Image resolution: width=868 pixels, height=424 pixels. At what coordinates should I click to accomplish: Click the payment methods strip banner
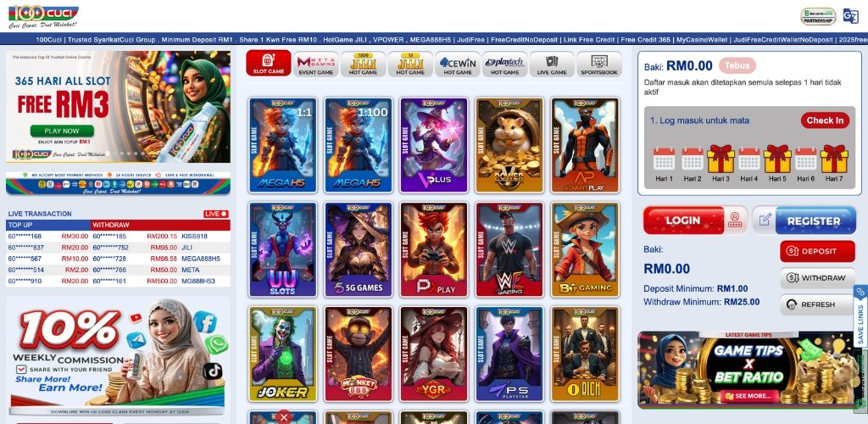click(118, 183)
